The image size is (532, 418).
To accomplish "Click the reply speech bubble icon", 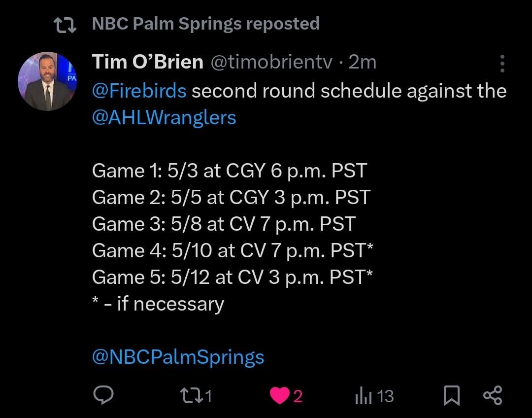I will (103, 395).
